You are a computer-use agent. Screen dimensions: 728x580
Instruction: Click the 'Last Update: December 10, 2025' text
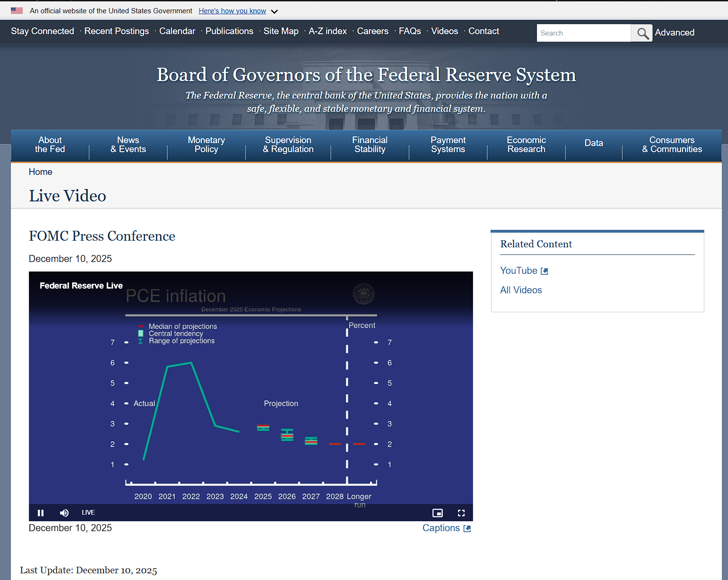(89, 571)
